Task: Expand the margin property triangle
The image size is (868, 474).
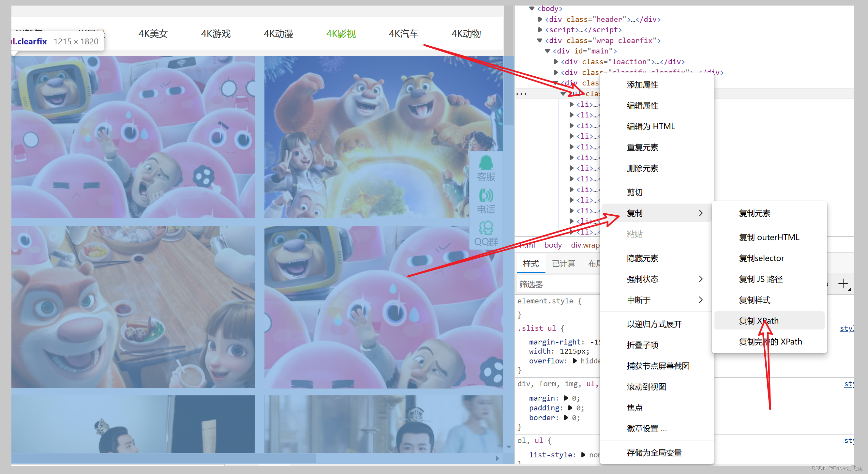Action: (566, 398)
